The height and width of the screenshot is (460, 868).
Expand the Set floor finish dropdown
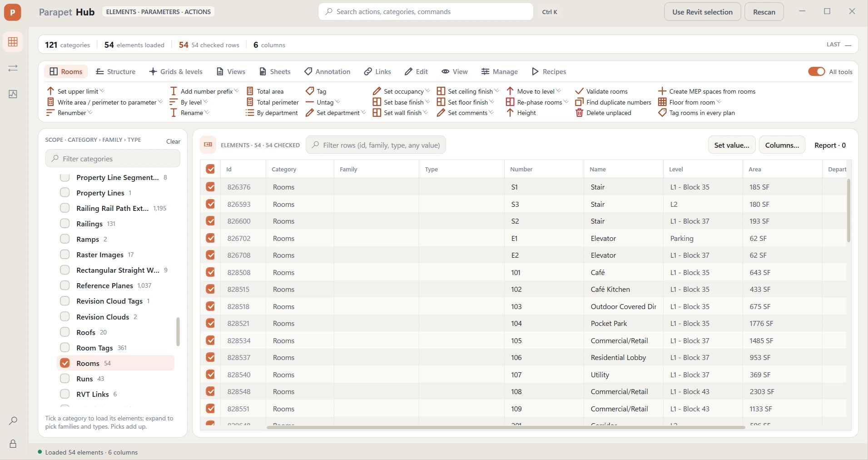(492, 102)
